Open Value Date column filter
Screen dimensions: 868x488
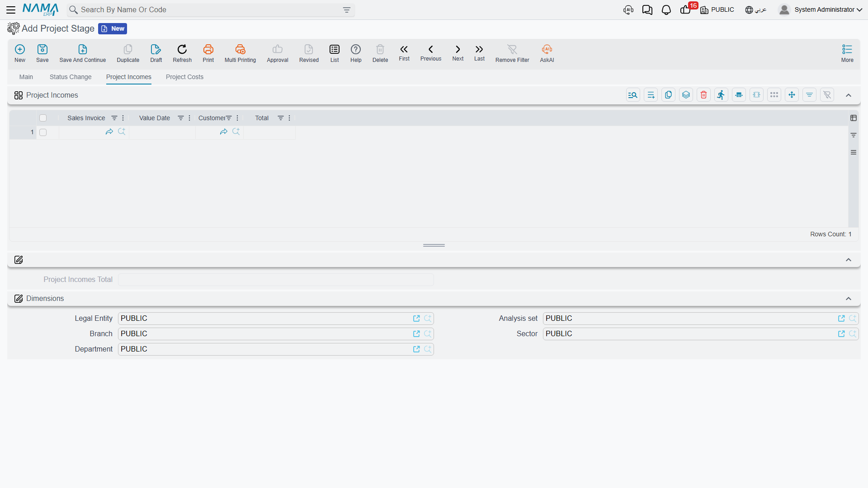point(181,118)
